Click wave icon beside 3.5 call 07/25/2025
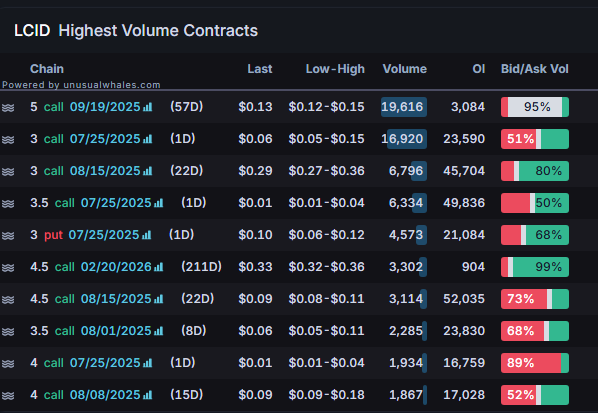Viewport: 598px width, 413px height. click(x=8, y=204)
